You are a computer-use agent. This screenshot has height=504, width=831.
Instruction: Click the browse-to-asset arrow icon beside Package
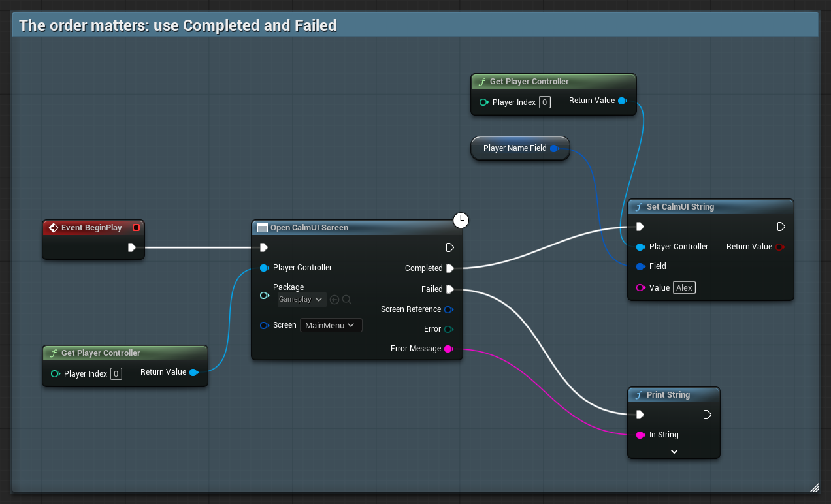click(334, 300)
